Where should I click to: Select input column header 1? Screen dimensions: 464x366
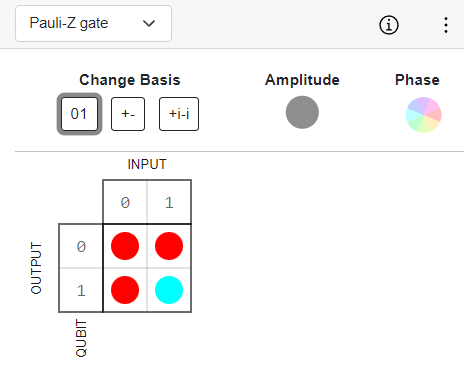(x=169, y=202)
